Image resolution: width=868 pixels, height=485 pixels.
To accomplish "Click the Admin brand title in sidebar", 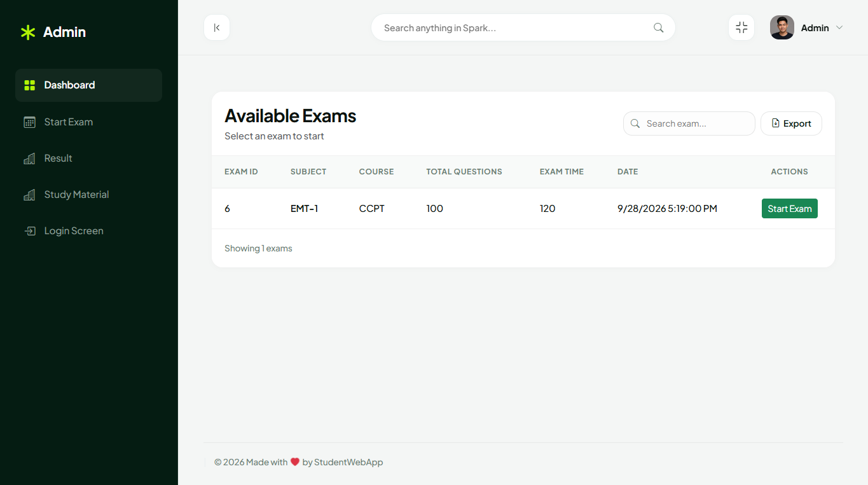I will click(64, 32).
